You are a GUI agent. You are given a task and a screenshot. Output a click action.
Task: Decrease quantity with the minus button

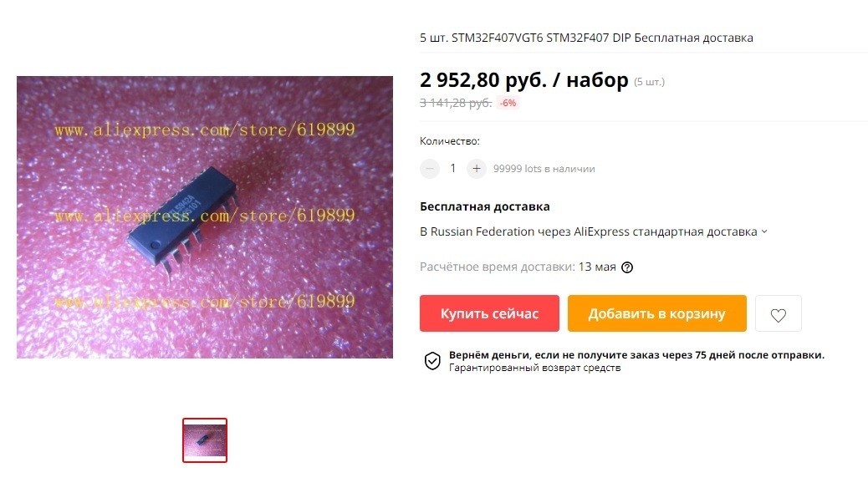(430, 168)
